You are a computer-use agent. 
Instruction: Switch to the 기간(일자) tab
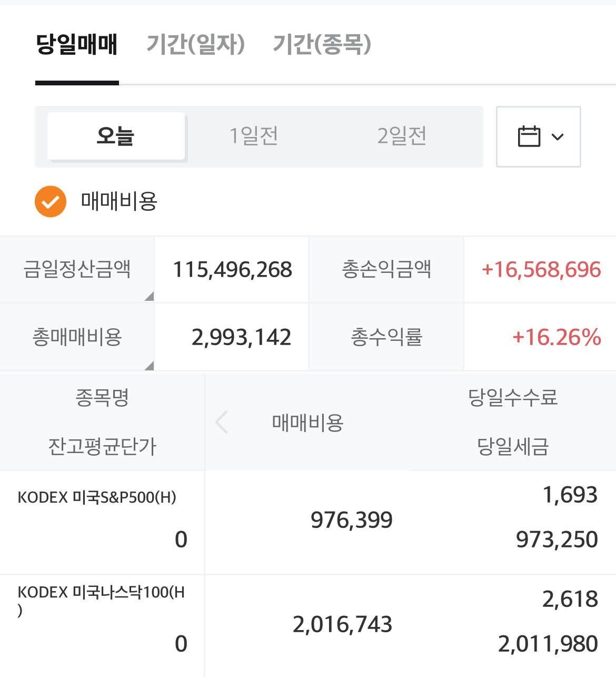(x=197, y=46)
